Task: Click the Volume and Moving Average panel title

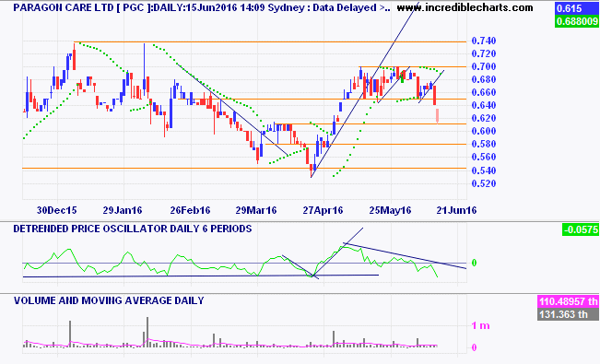Action: pyautogui.click(x=109, y=300)
